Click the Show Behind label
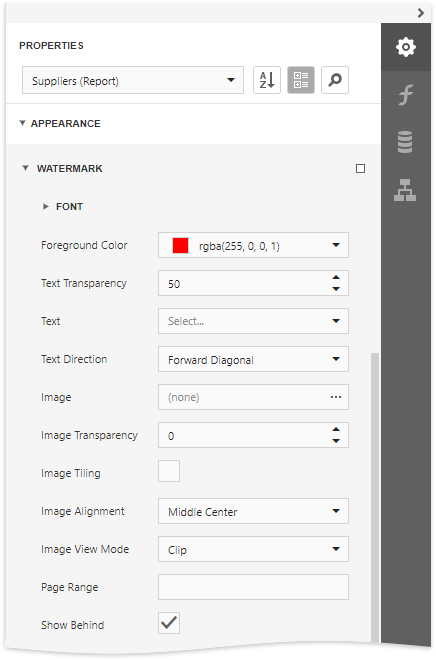 (x=72, y=625)
